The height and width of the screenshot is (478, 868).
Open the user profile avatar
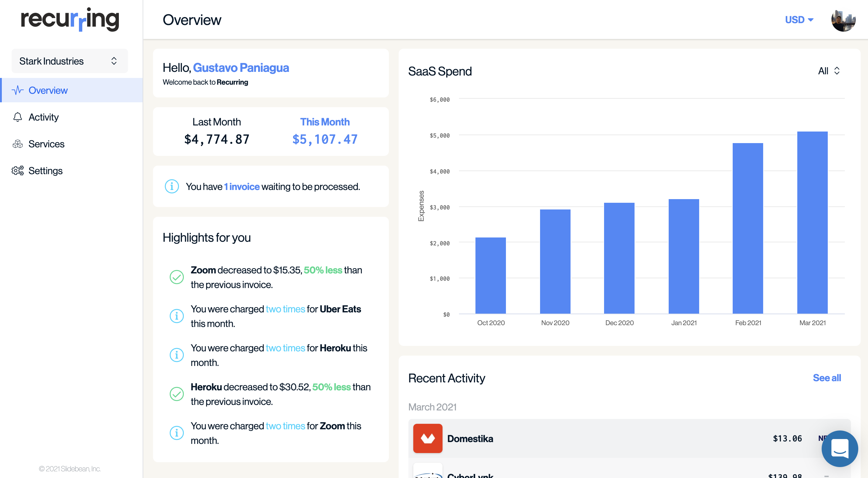click(843, 20)
